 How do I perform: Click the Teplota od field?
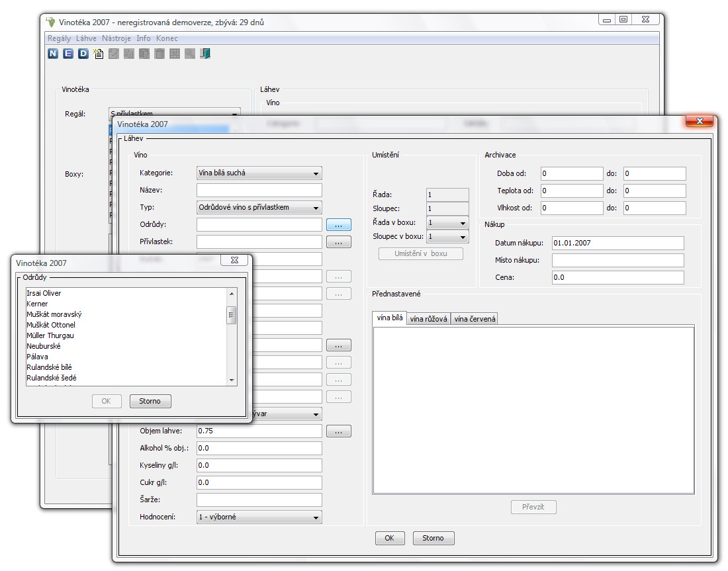572,191
